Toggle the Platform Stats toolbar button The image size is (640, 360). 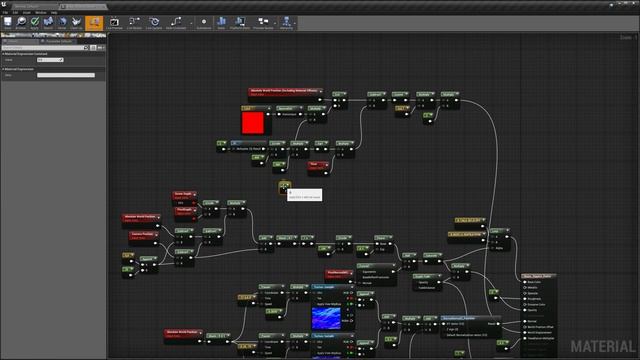tap(240, 23)
